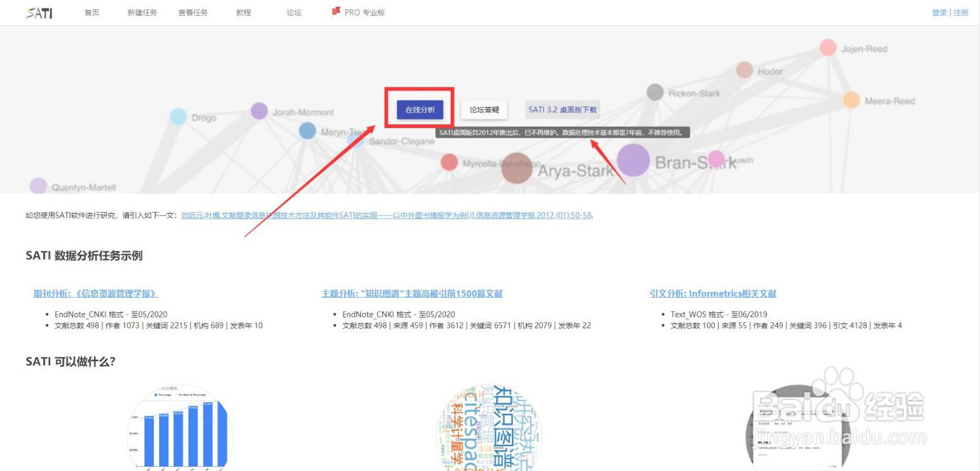Open the 教程 menu item
The image size is (980, 471).
tap(244, 13)
